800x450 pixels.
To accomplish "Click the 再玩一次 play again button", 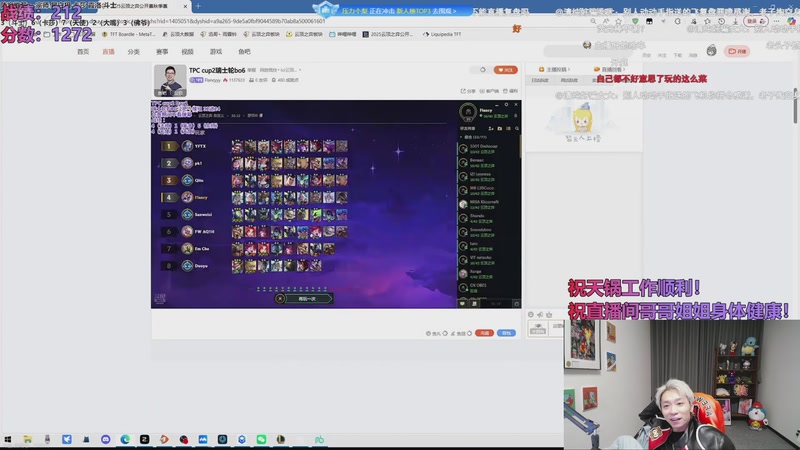I will pyautogui.click(x=309, y=298).
